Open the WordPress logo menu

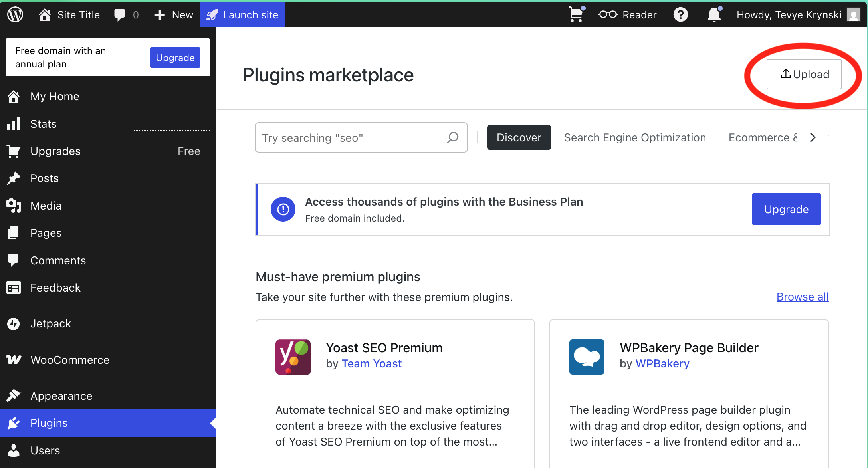[15, 15]
